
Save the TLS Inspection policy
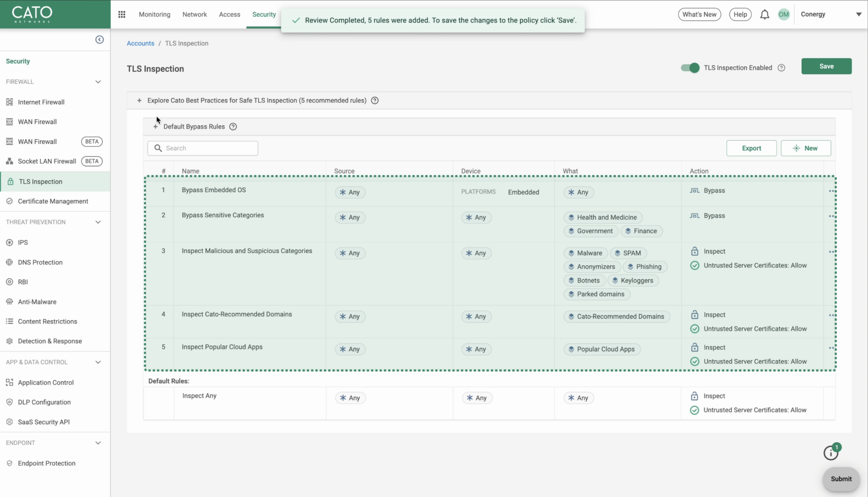point(826,66)
